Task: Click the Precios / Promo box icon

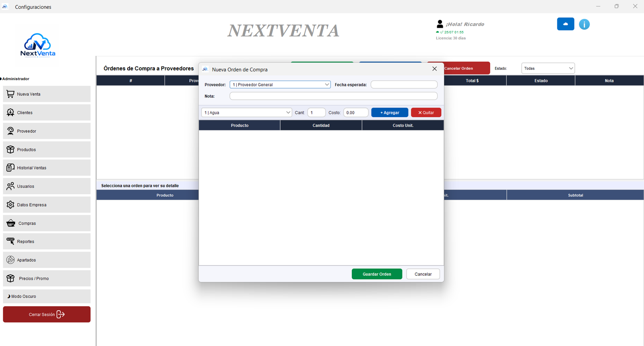Action: click(10, 278)
